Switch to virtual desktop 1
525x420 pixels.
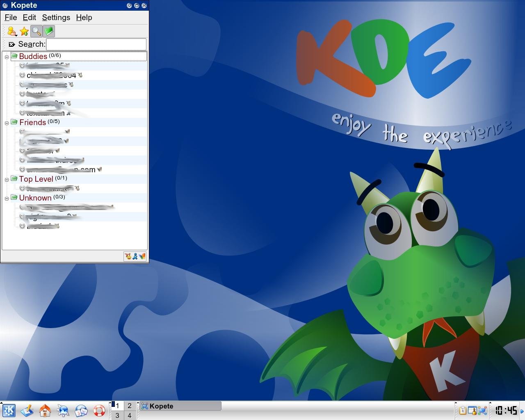pyautogui.click(x=117, y=406)
